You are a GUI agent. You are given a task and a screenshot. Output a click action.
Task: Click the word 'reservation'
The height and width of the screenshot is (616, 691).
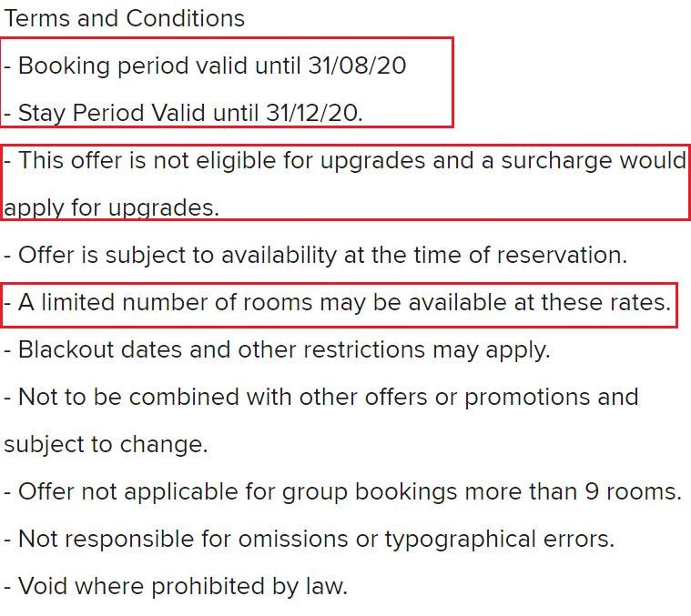click(562, 255)
